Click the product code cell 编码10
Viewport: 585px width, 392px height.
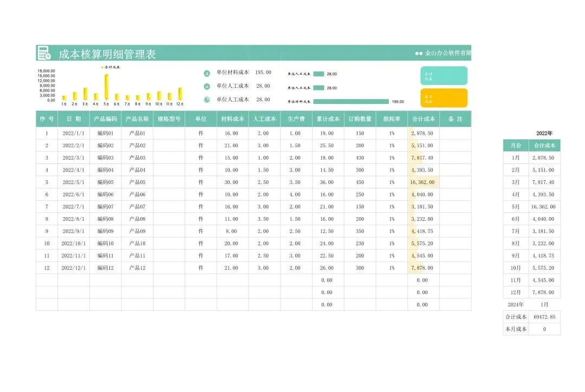(x=105, y=244)
